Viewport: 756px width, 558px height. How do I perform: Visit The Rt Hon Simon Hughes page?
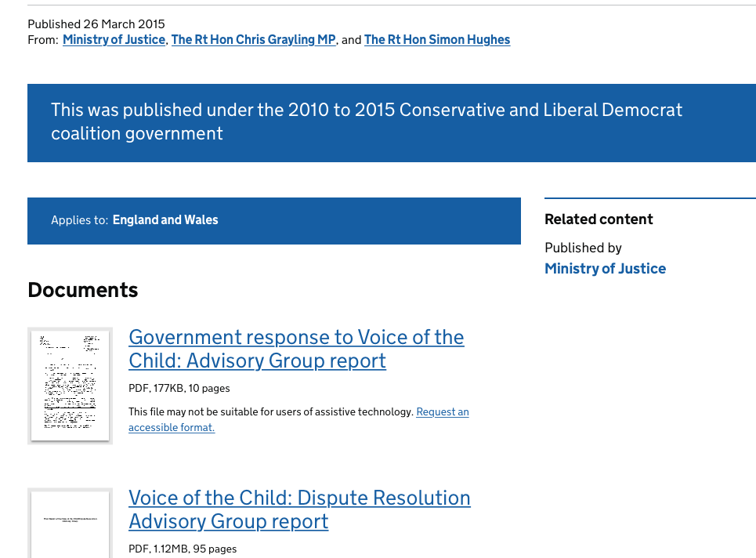tap(437, 40)
